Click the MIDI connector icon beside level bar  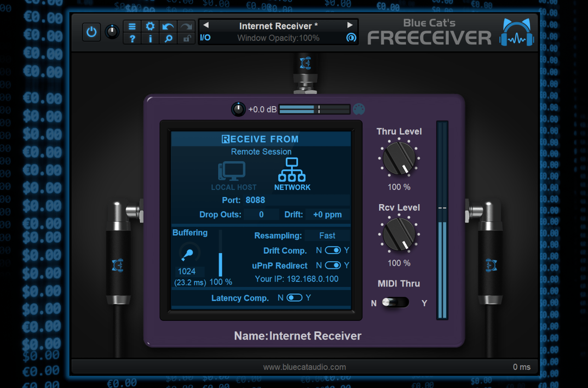click(x=359, y=109)
